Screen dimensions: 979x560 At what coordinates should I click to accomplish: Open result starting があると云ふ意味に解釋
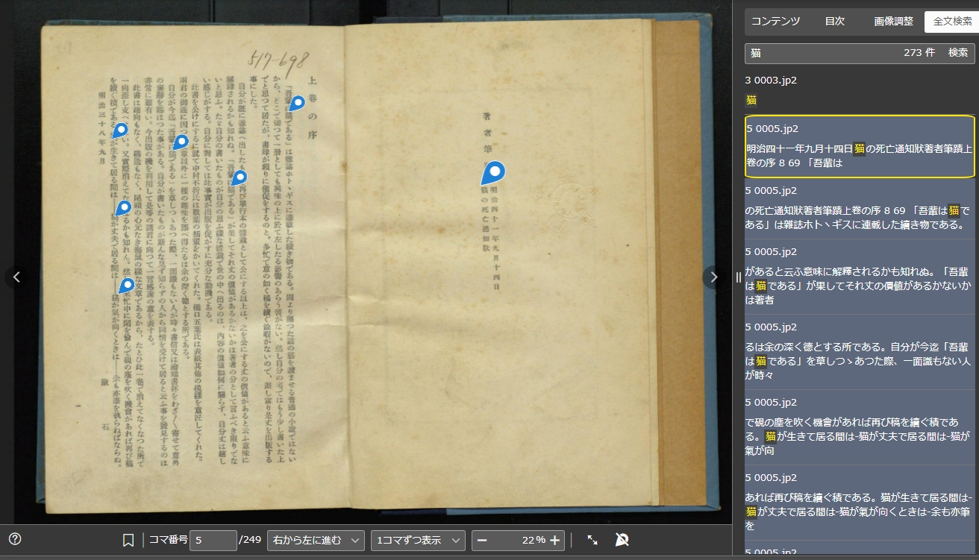point(860,277)
